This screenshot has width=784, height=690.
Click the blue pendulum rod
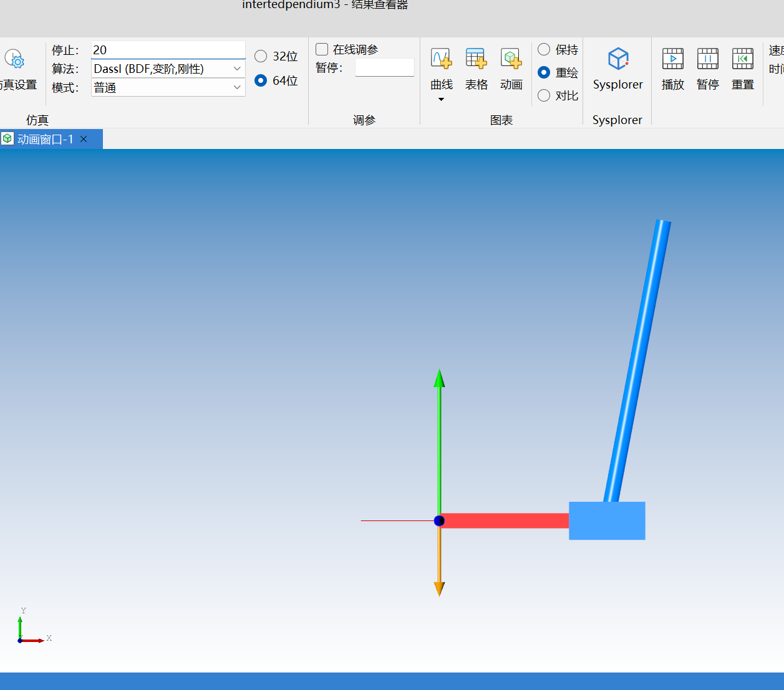click(637, 362)
